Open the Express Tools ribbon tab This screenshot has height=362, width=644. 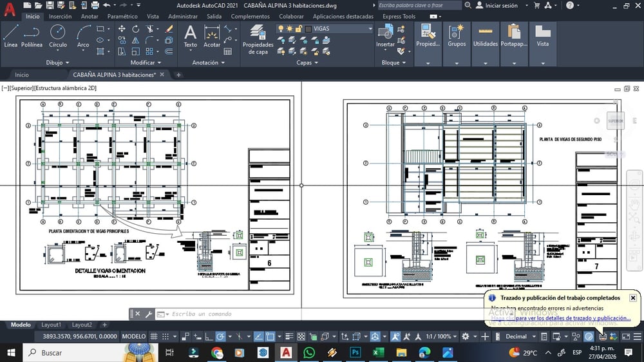tap(399, 17)
